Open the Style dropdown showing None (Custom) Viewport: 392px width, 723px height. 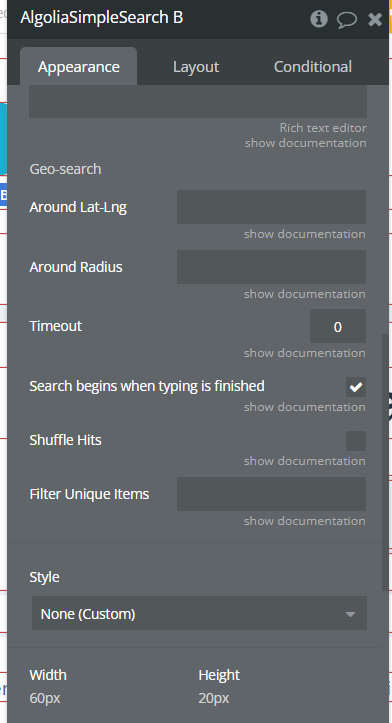click(199, 613)
